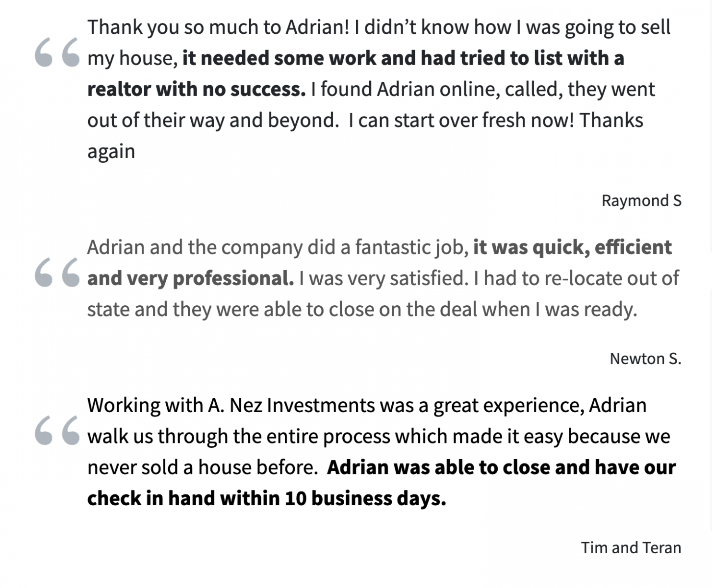
Task: Click the quote icon beside Tim and Teran's testimonial
Action: [57, 430]
